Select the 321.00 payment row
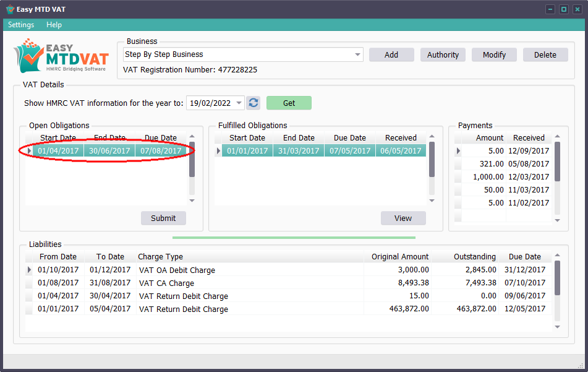The width and height of the screenshot is (588, 372). click(503, 163)
